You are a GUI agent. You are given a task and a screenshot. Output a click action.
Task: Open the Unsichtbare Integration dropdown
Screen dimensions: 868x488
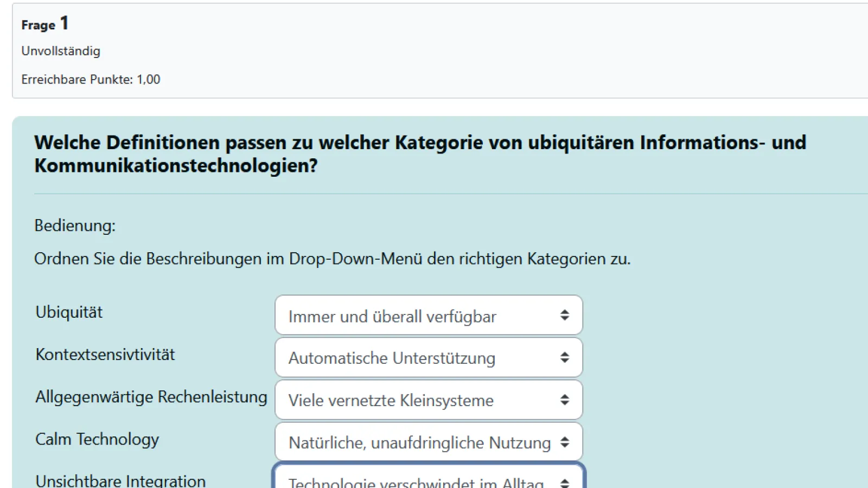pos(429,480)
